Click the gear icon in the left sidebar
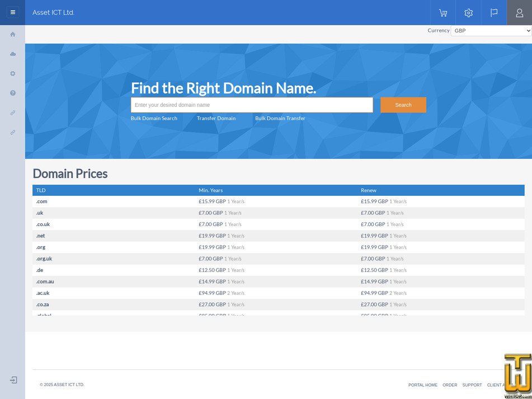This screenshot has width=532, height=399. click(12, 73)
